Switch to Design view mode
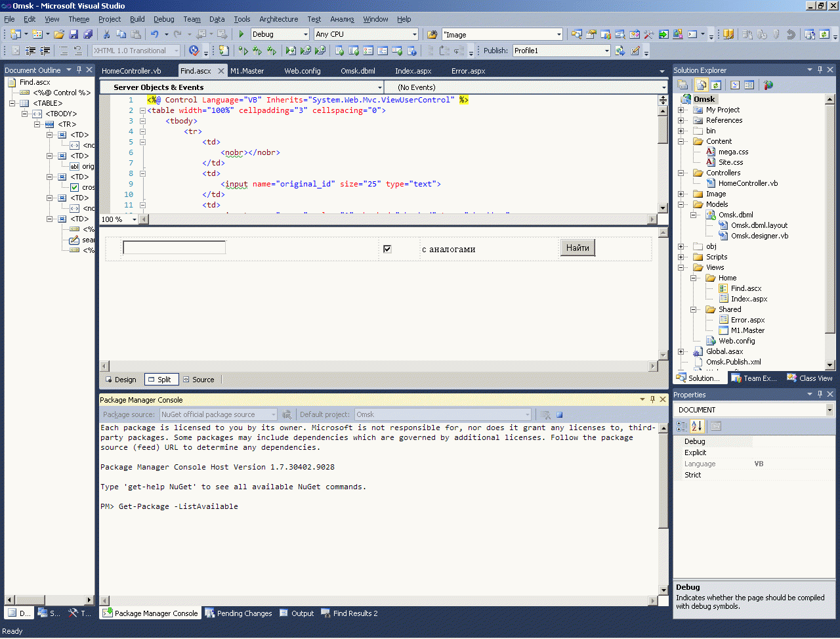This screenshot has width=840, height=639. point(121,380)
